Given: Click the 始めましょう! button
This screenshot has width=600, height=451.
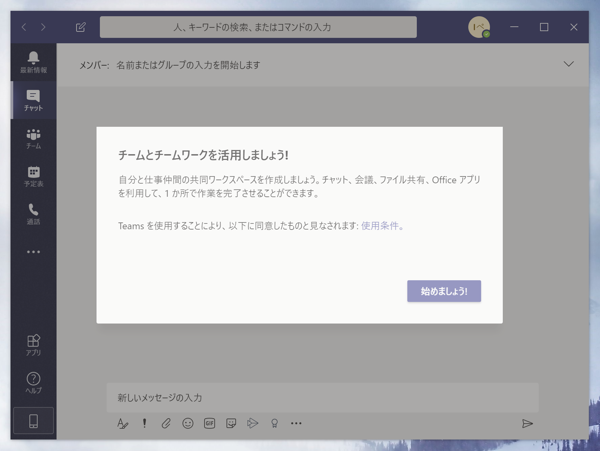Looking at the screenshot, I should point(444,291).
